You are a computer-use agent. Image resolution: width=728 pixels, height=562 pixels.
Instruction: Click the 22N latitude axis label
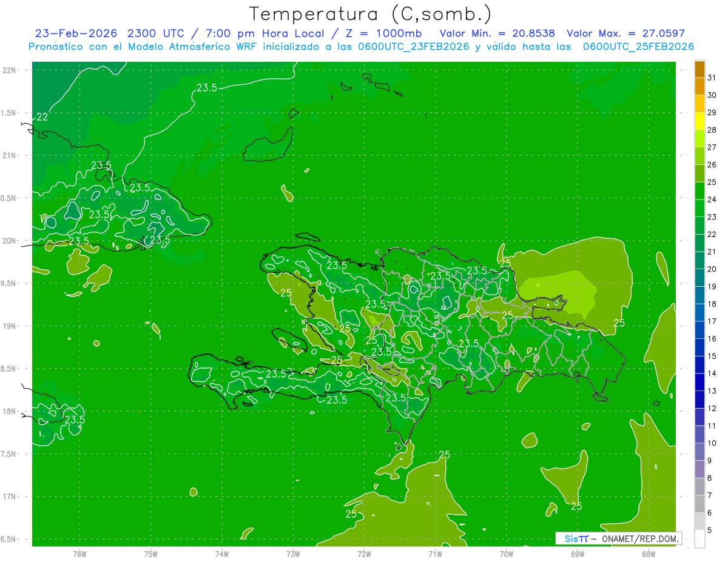pos(10,70)
